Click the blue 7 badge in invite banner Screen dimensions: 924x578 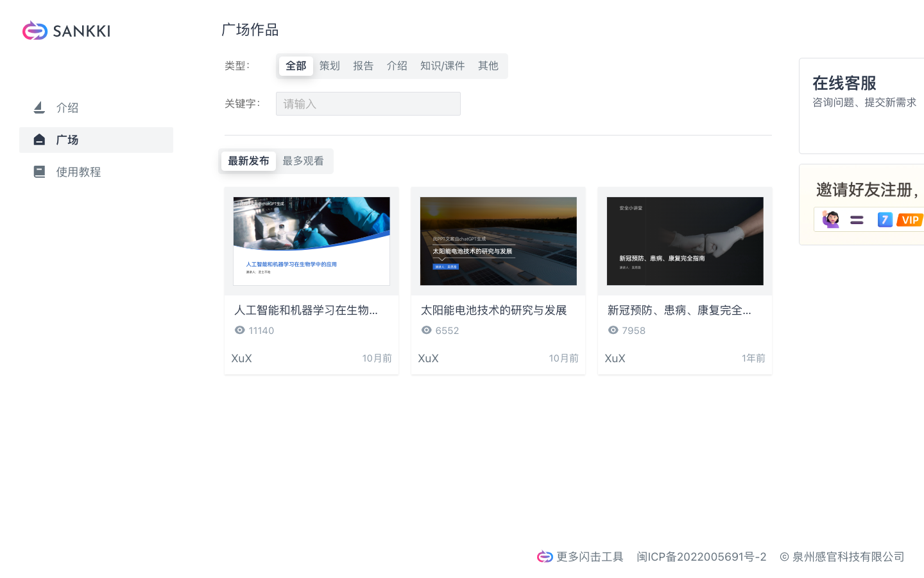tap(885, 219)
